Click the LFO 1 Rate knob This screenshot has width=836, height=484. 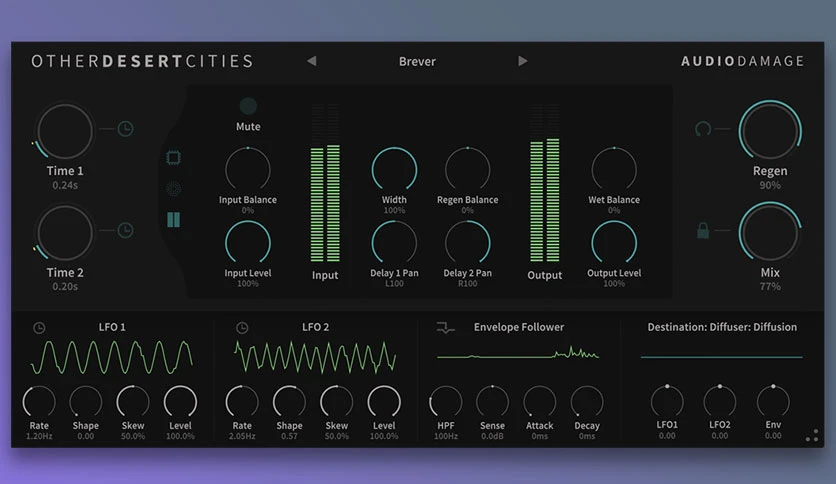click(x=39, y=401)
